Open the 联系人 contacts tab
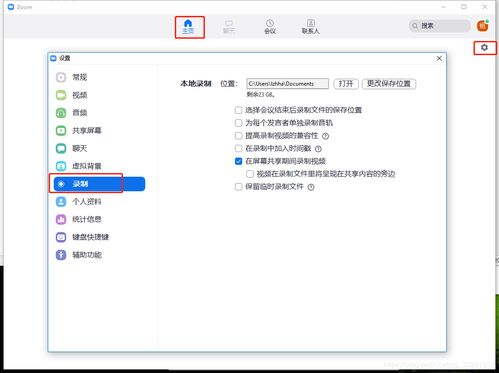This screenshot has height=373, width=499. (310, 27)
